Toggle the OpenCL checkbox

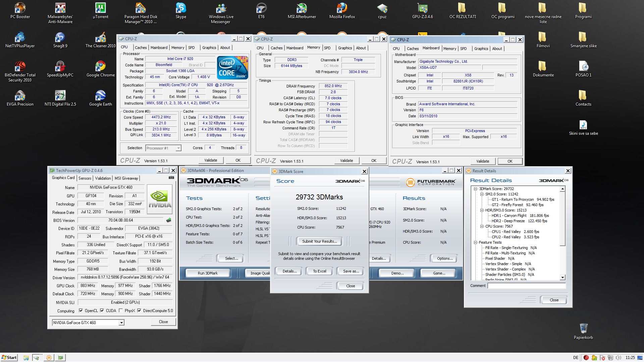pos(81,311)
